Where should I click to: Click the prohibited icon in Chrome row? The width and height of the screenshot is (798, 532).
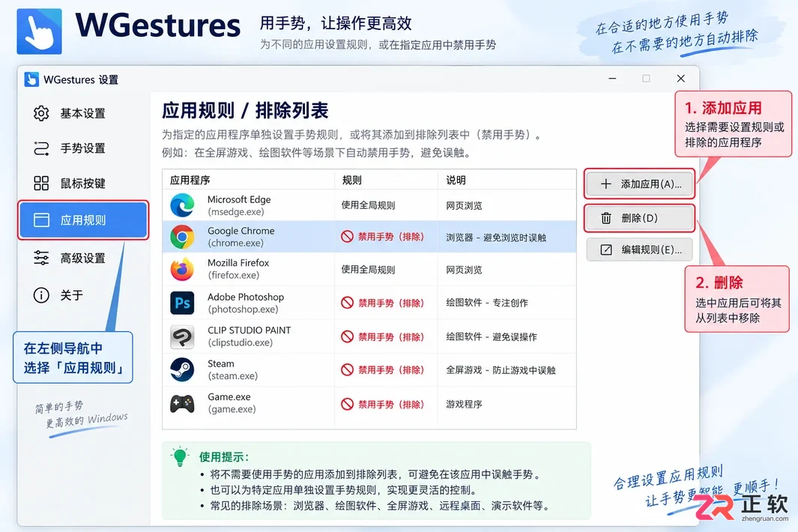point(347,236)
